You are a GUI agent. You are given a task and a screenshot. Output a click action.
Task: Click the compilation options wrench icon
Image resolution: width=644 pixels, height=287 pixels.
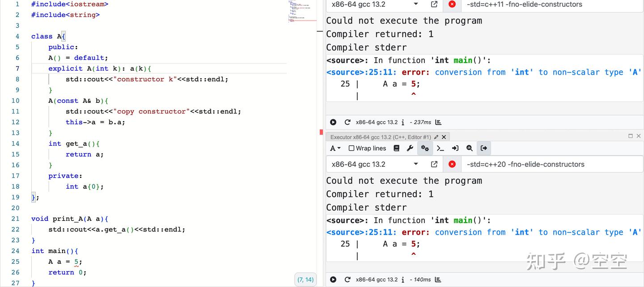tap(410, 148)
